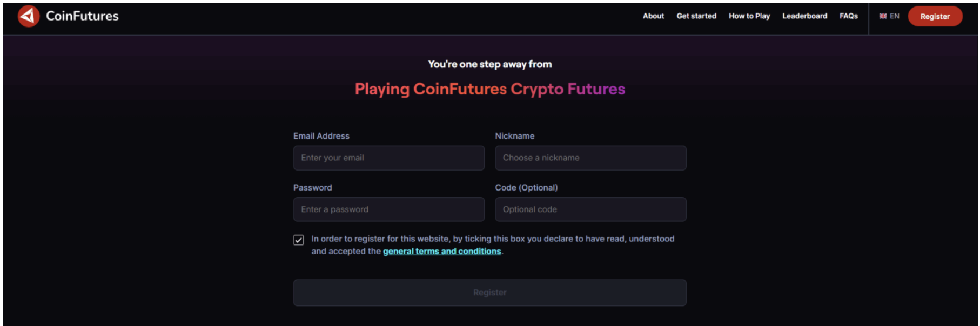
Task: Go to the Get started section
Action: (696, 16)
